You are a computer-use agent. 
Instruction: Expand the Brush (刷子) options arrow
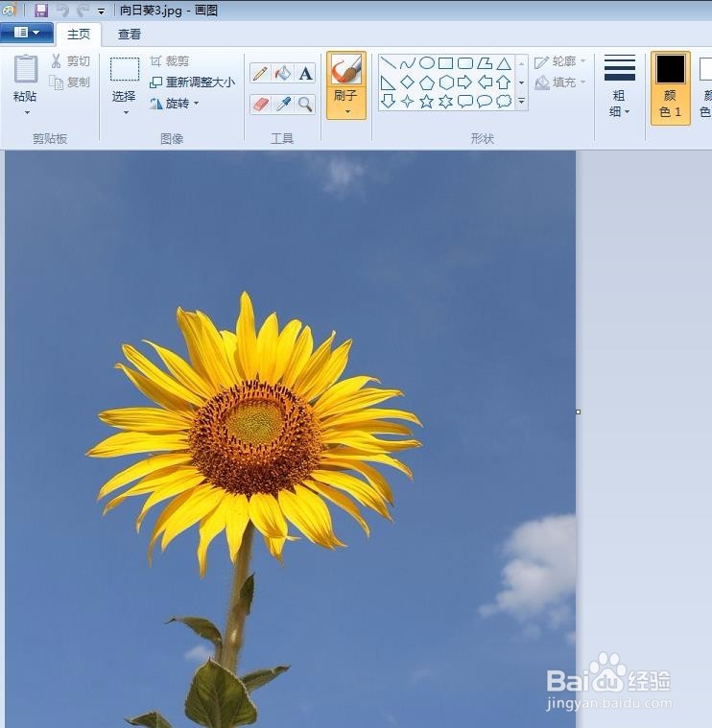tap(347, 111)
